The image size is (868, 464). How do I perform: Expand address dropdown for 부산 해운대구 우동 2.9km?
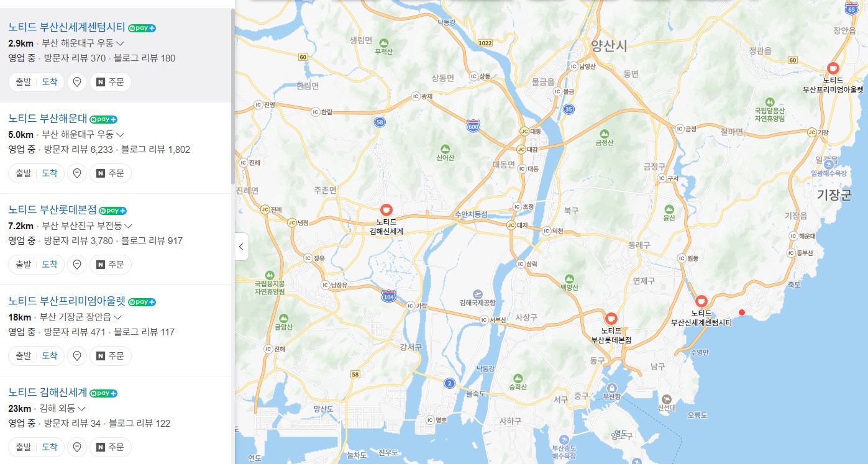click(120, 43)
